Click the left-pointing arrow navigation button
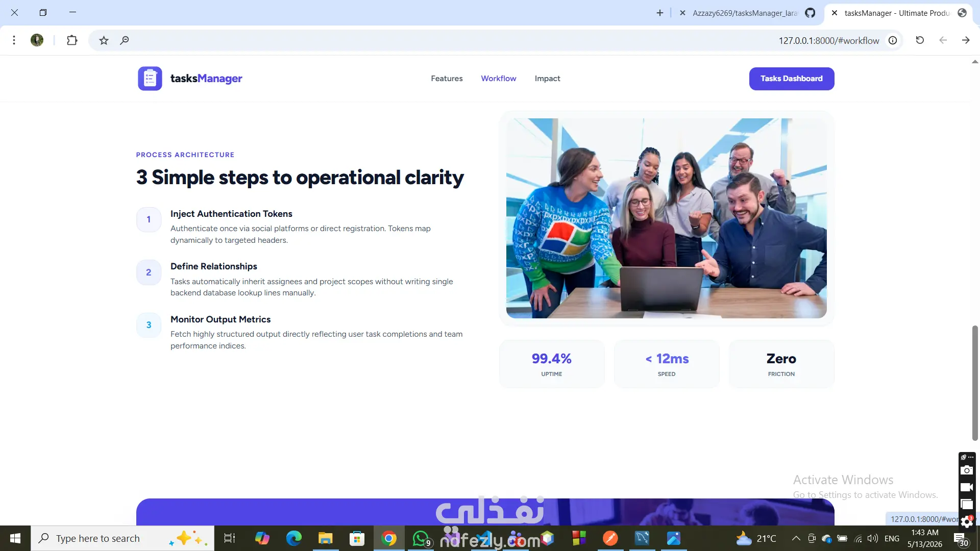Image resolution: width=980 pixels, height=551 pixels. click(x=943, y=40)
